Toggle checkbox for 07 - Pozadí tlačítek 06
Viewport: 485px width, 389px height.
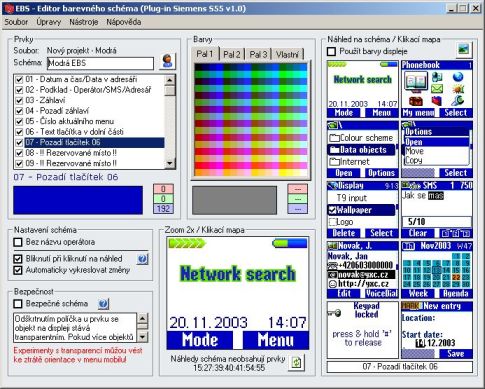coord(19,143)
